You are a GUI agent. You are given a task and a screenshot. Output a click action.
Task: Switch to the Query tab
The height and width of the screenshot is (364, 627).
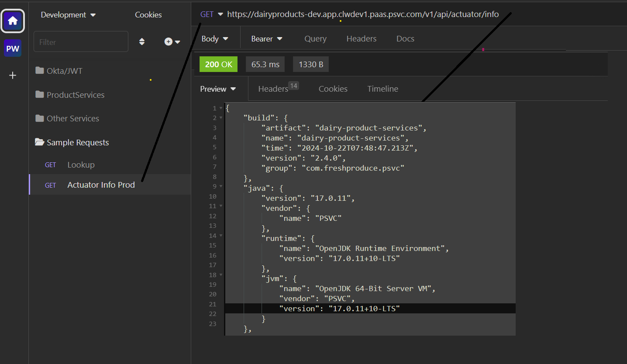click(x=315, y=39)
